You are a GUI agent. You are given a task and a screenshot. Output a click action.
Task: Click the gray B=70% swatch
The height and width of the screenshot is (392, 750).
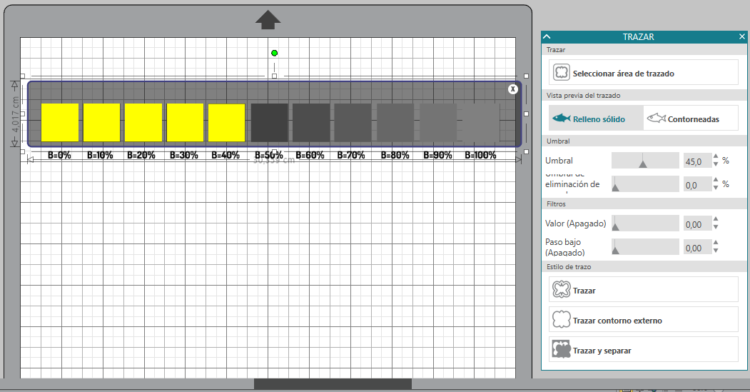[x=353, y=122]
